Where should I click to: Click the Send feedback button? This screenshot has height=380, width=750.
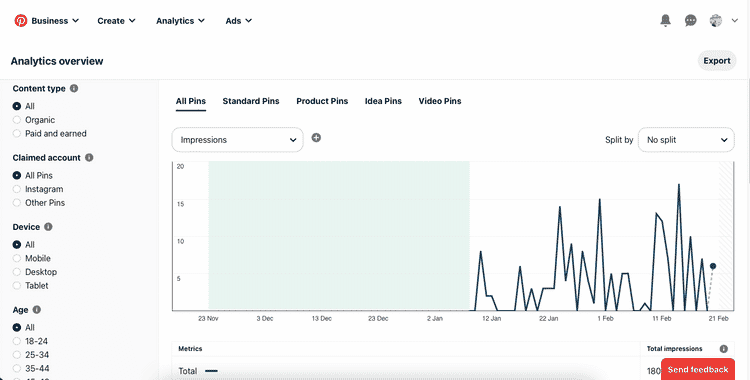698,369
